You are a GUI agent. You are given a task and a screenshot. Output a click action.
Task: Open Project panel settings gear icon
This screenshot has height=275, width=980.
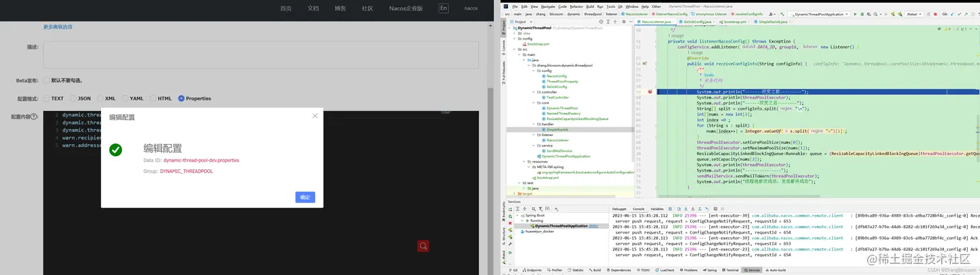[x=624, y=22]
